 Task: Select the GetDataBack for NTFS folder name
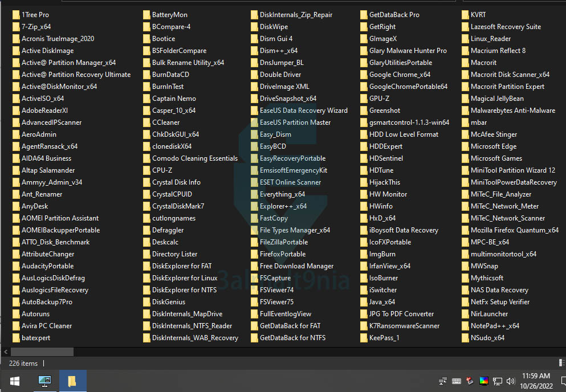tap(293, 338)
